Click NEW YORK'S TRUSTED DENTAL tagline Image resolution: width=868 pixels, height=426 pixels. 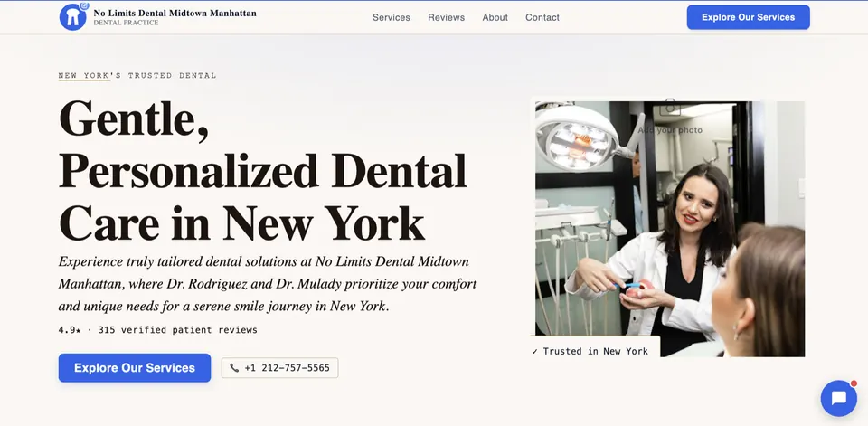(137, 75)
